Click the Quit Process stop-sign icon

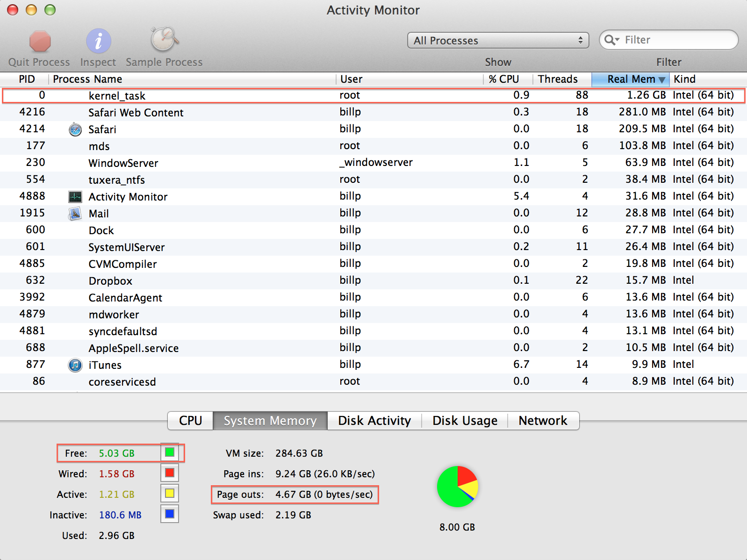coord(40,41)
